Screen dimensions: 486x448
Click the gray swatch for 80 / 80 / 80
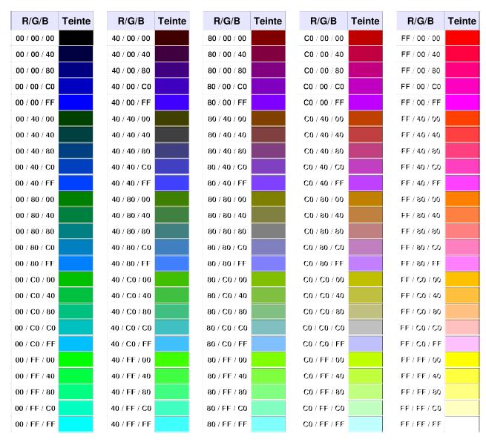tap(269, 231)
